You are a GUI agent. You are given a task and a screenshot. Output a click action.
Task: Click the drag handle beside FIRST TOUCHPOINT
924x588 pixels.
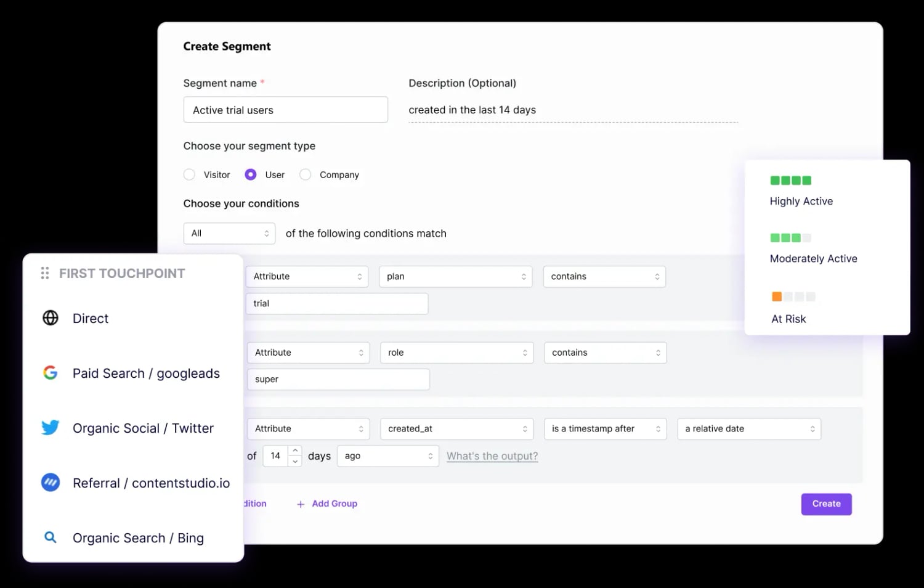(x=44, y=273)
